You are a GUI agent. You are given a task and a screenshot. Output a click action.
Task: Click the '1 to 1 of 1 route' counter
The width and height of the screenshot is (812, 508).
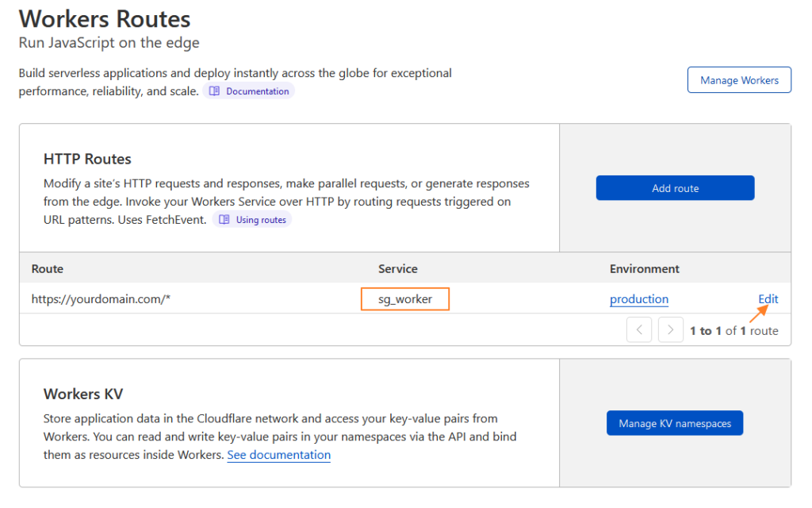point(733,331)
